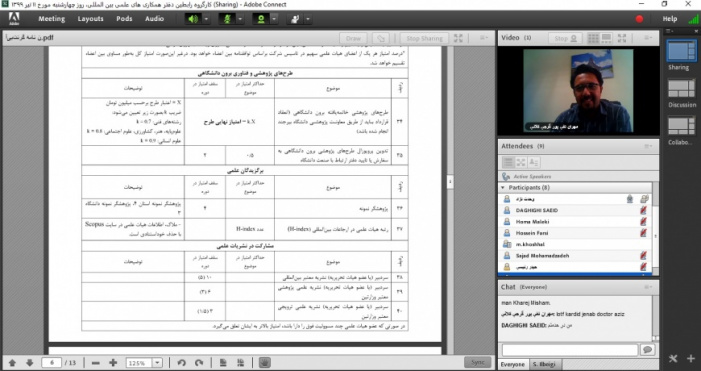This screenshot has height=371, width=701.
Task: Open the Meeting menu
Action: point(51,19)
